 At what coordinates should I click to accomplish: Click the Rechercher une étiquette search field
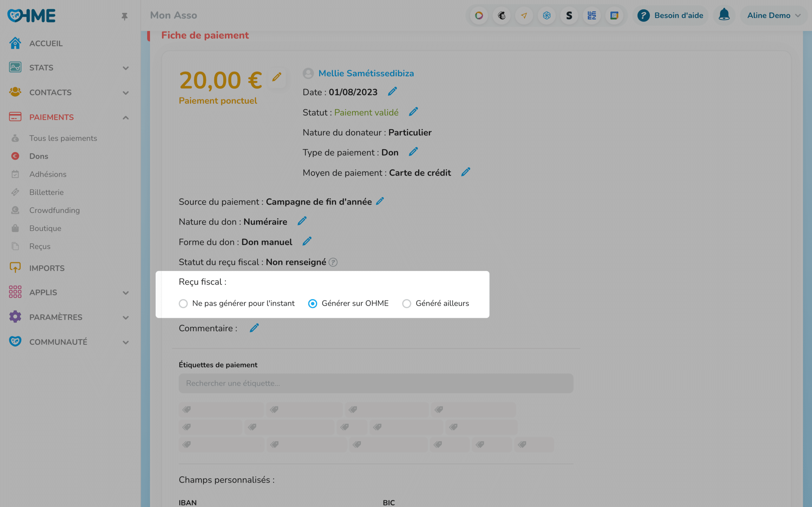pos(376,383)
